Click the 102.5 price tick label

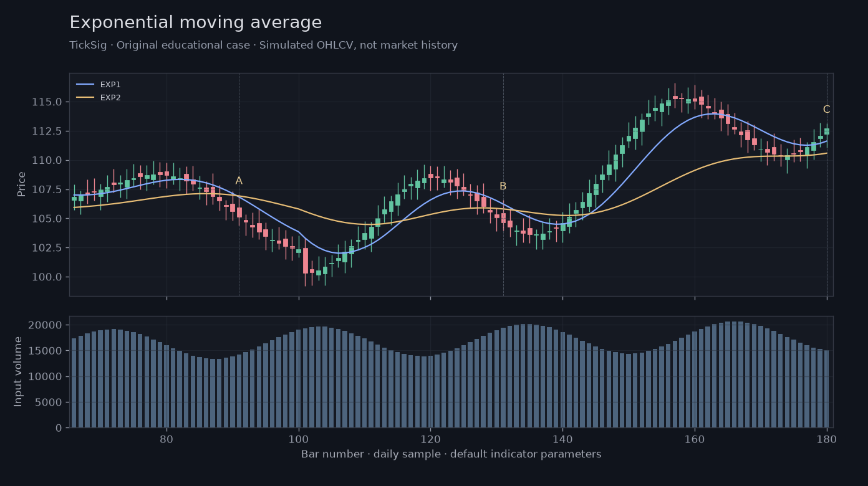coord(47,248)
